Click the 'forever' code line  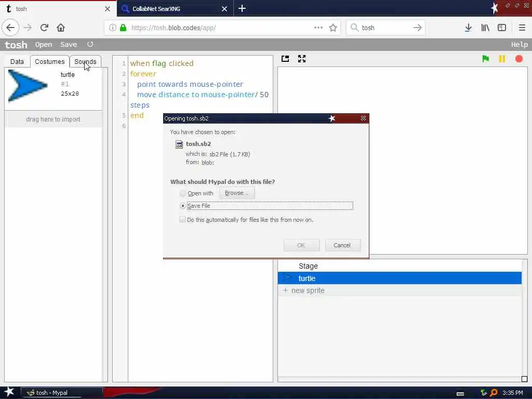pyautogui.click(x=143, y=74)
